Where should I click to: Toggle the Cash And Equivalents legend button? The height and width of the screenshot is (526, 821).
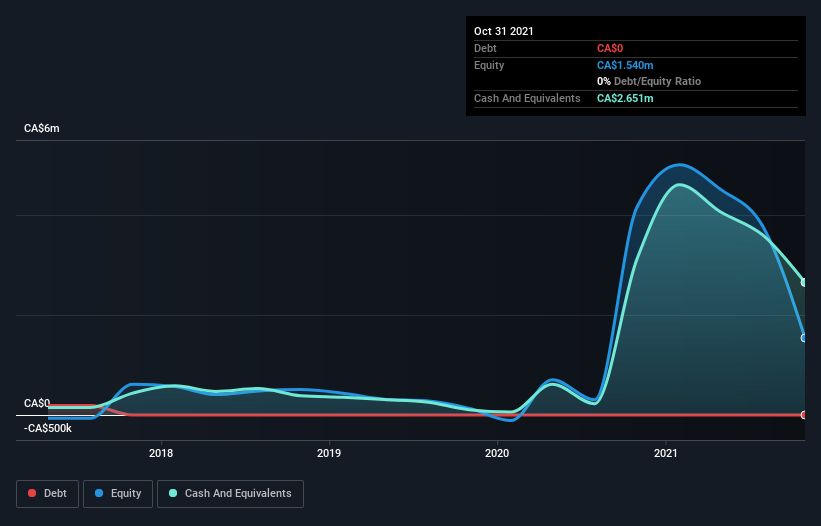tap(230, 494)
